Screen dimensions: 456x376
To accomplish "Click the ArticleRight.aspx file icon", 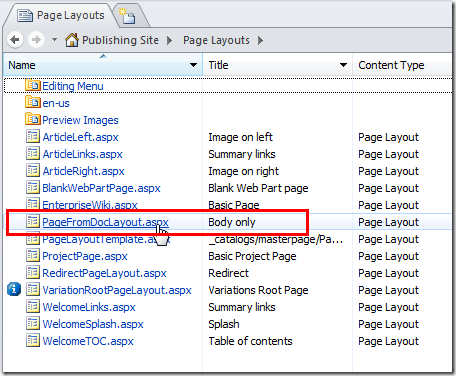I will 33,170.
